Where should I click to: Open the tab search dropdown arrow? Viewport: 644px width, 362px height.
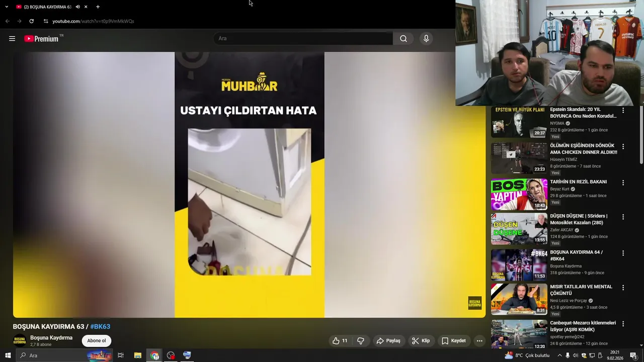coord(7,7)
